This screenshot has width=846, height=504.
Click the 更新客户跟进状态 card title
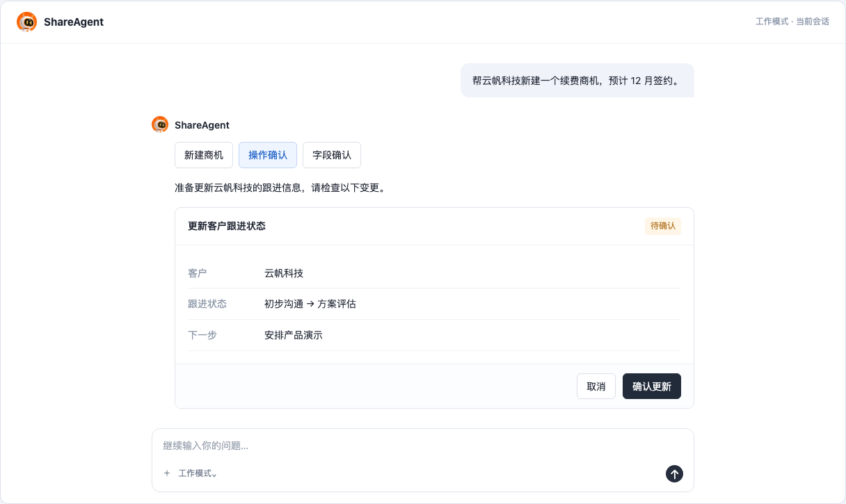coord(227,226)
